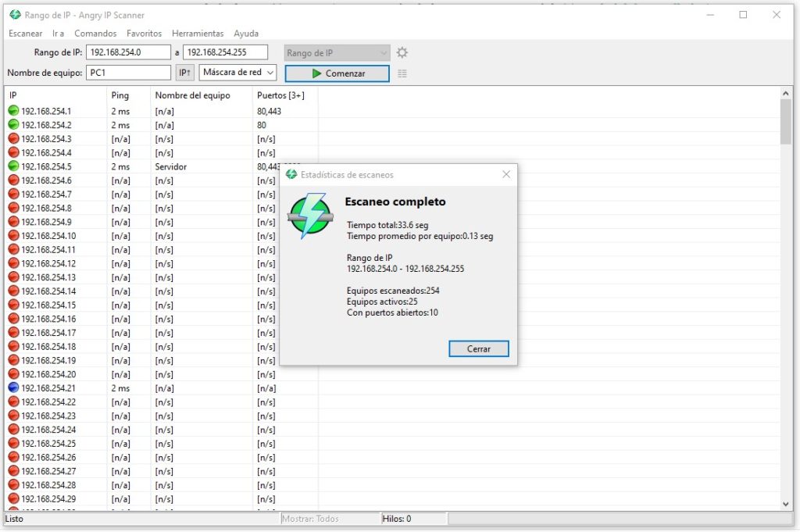Click the Estadísticas de escaneos dialog title icon
800x532 pixels.
pos(291,174)
